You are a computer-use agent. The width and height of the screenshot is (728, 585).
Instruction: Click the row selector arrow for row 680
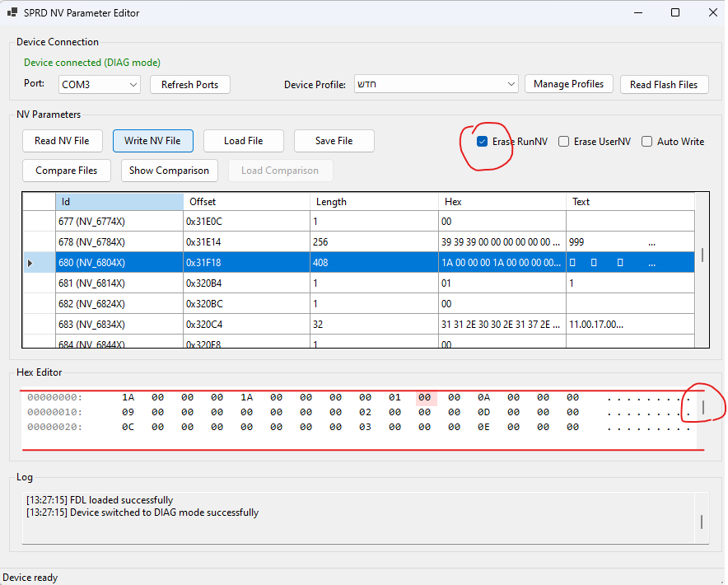point(30,263)
